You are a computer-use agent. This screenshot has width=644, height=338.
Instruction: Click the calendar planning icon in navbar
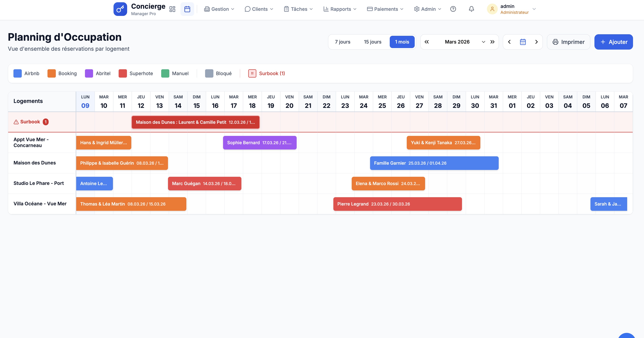pyautogui.click(x=187, y=9)
